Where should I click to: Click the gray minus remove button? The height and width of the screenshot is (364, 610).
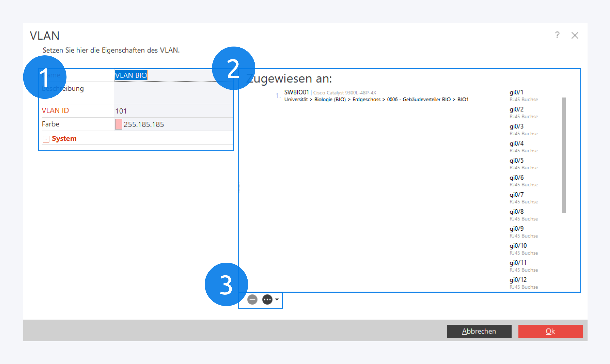coord(252,300)
